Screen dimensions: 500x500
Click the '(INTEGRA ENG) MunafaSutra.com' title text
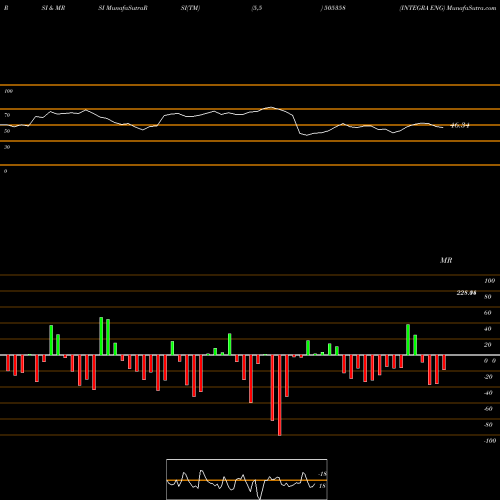pyautogui.click(x=448, y=8)
